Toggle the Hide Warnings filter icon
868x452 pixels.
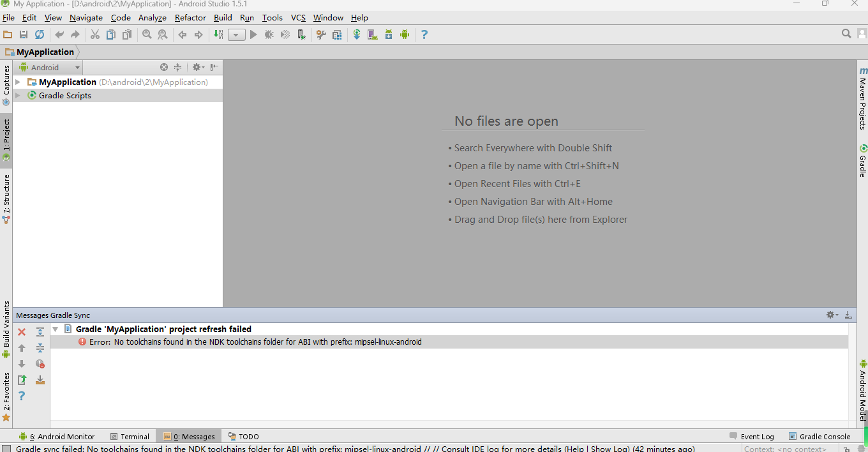click(40, 364)
